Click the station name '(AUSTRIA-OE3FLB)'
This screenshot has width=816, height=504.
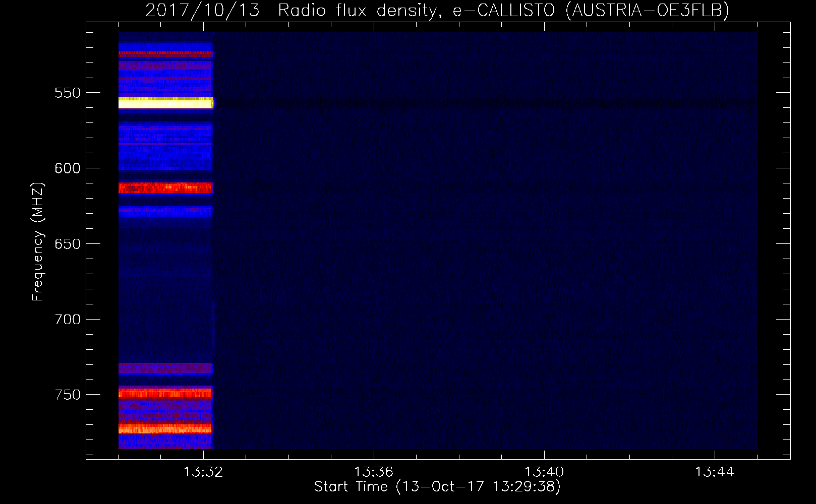(647, 10)
